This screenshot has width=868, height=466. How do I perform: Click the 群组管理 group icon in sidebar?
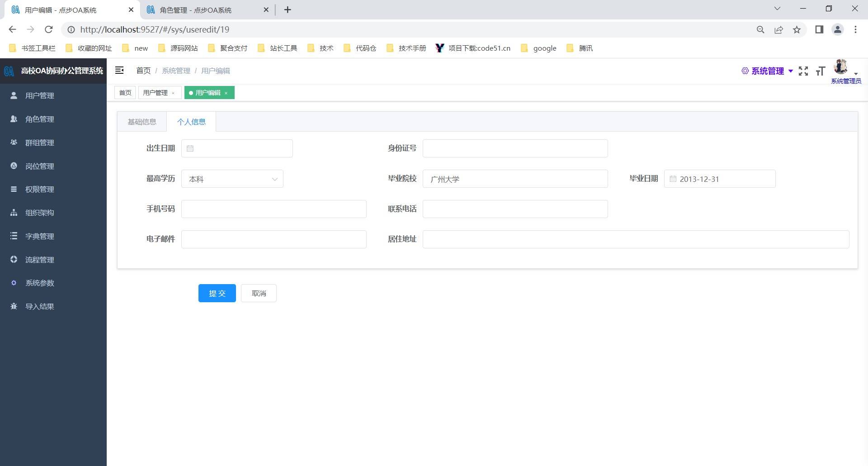(x=14, y=142)
